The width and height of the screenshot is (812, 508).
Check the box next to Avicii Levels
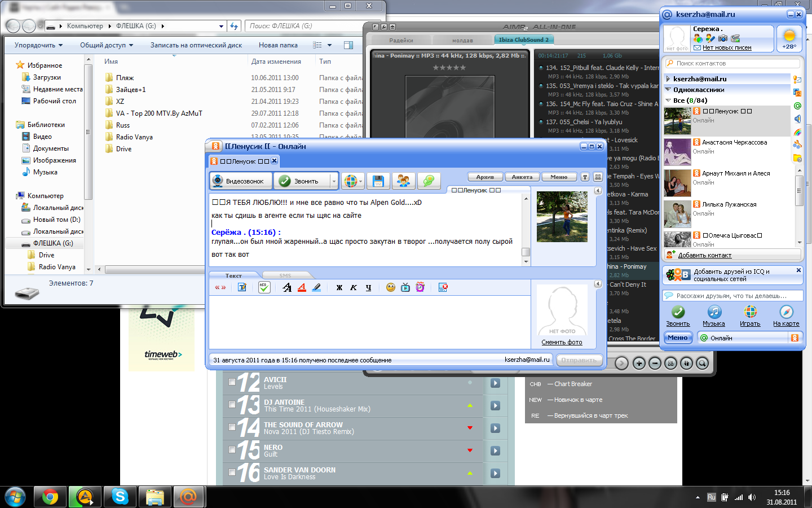tap(232, 382)
